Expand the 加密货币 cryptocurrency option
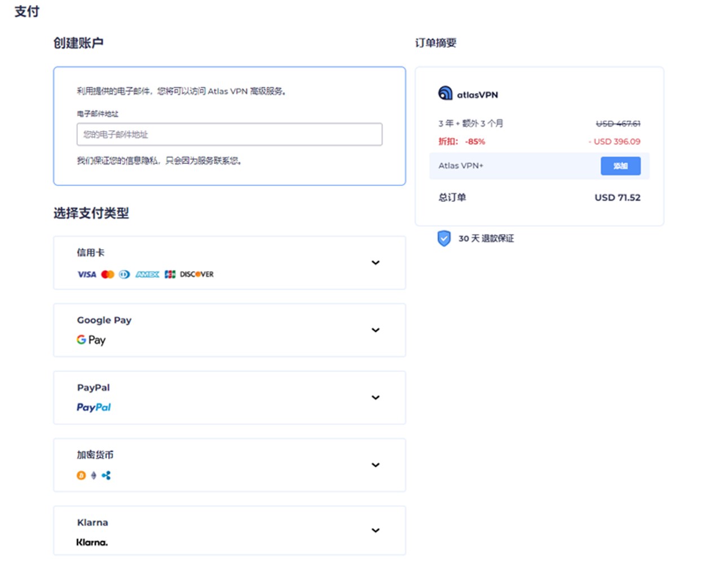Screen dimensions: 728x562 (x=230, y=465)
